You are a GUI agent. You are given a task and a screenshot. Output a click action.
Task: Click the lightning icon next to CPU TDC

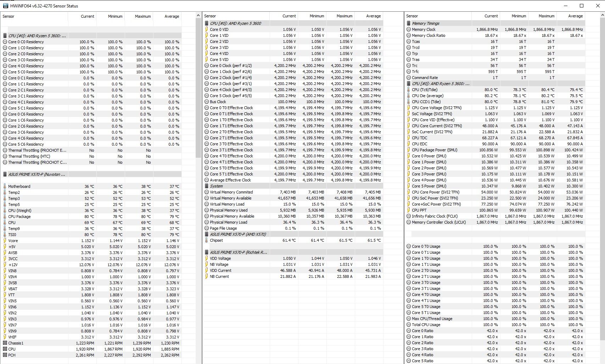(409, 138)
